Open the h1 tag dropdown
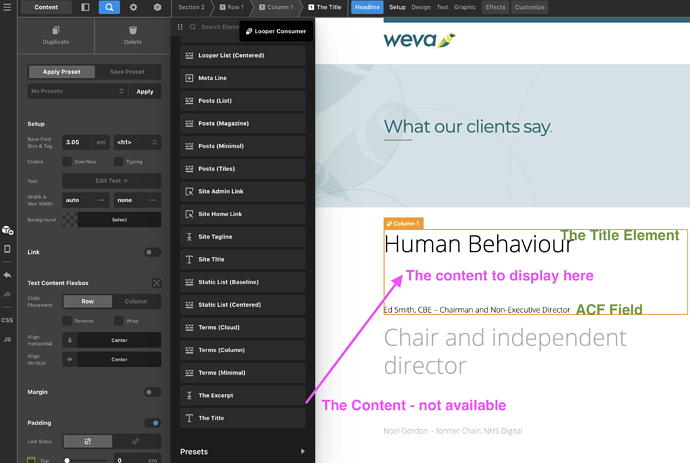690x463 pixels. (x=137, y=142)
